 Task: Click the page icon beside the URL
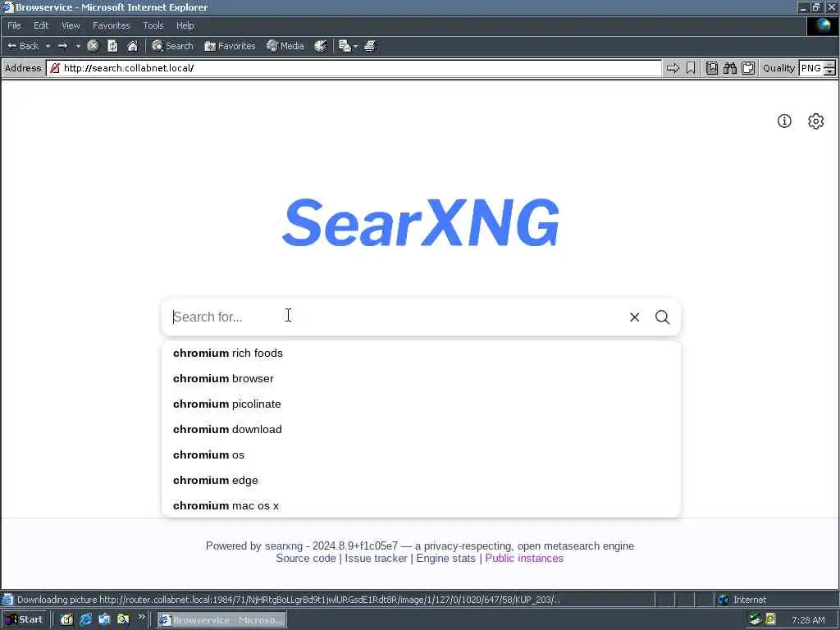(x=55, y=68)
